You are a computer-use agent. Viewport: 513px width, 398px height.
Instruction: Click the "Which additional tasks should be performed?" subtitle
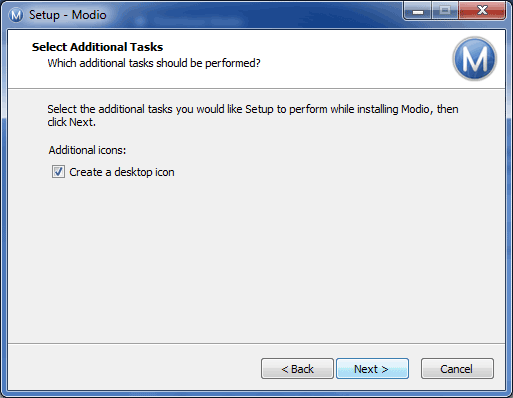click(x=154, y=63)
